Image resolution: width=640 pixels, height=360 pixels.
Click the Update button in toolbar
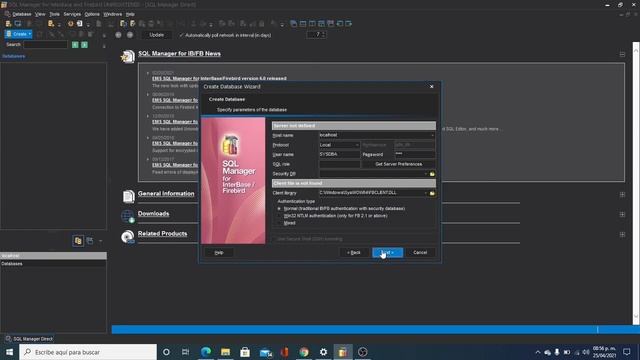(x=156, y=35)
